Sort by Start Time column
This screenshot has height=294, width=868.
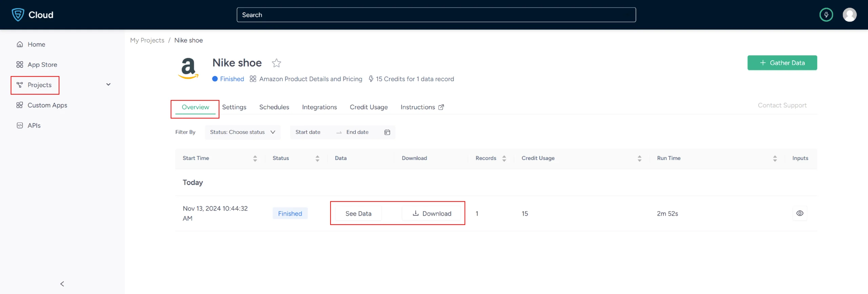pos(255,158)
